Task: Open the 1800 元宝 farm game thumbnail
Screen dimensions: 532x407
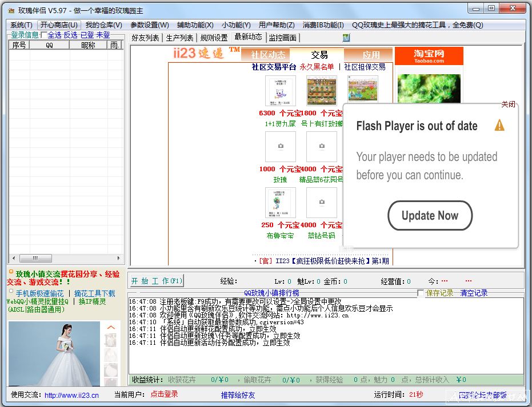Action: (x=321, y=91)
